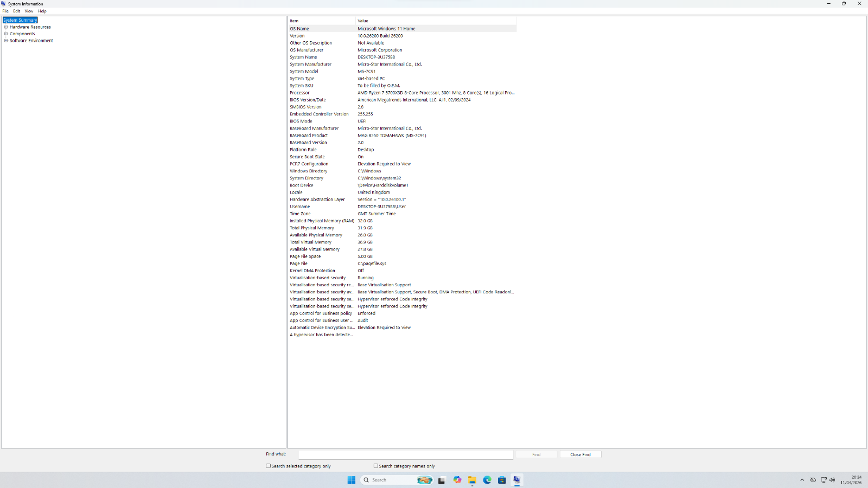The width and height of the screenshot is (868, 488).
Task: Click the Locale value 'United Kingdom'
Action: (x=374, y=192)
